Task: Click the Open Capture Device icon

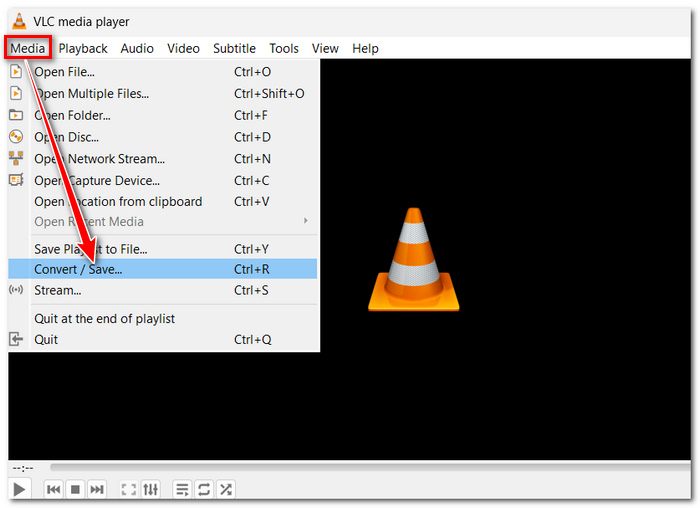Action: coord(16,180)
